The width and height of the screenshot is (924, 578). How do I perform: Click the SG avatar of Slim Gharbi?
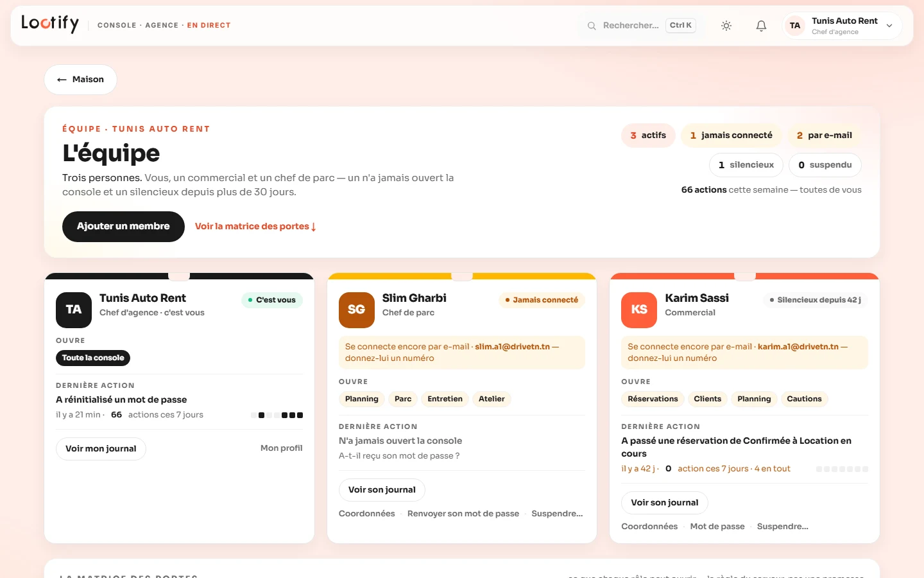[x=356, y=310]
